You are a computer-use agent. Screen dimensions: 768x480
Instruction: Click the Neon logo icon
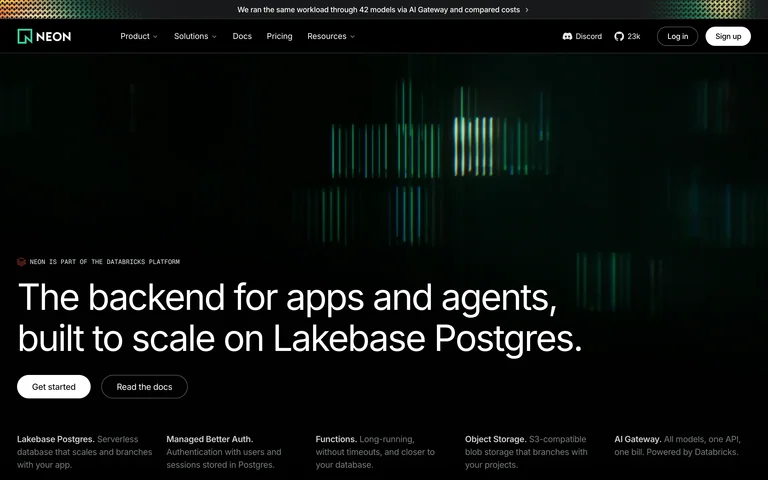click(x=24, y=36)
